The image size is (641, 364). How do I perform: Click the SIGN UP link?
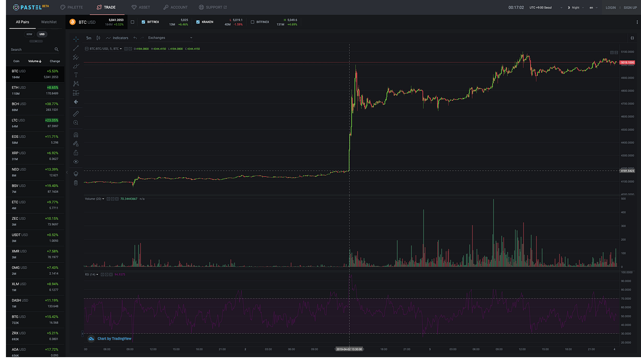[630, 7]
